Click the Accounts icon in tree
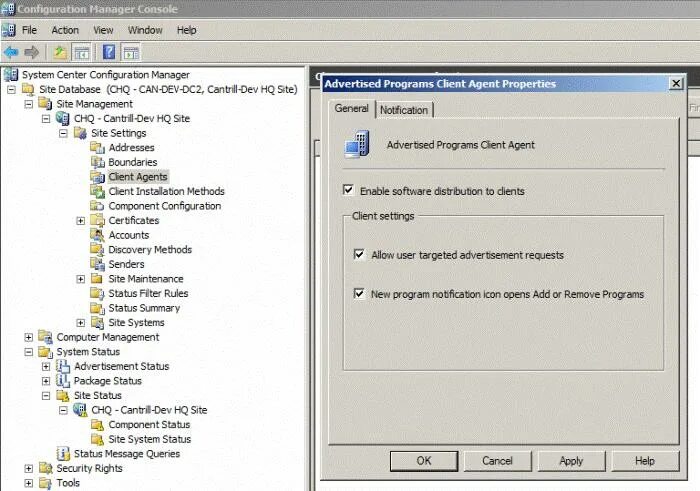 [x=97, y=235]
